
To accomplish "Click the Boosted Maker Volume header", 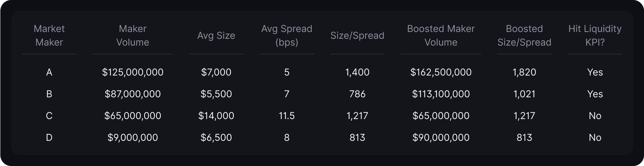I will pos(441,35).
